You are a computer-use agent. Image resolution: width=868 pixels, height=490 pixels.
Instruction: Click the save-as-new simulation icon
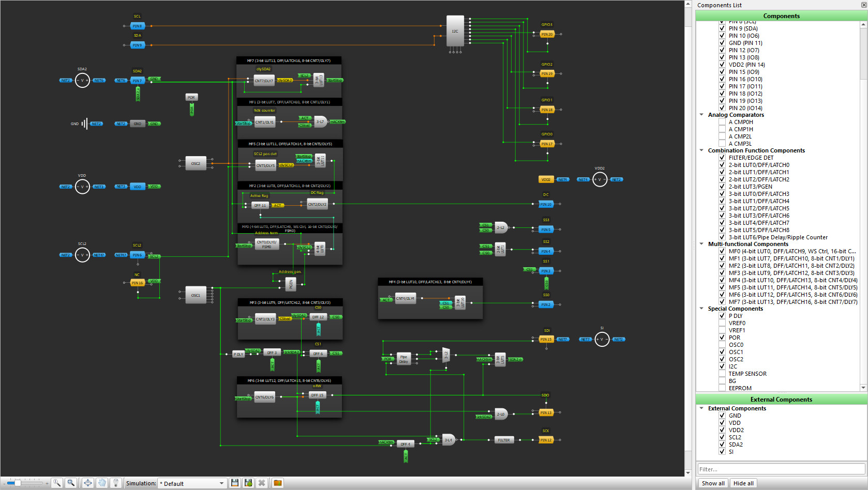click(248, 483)
